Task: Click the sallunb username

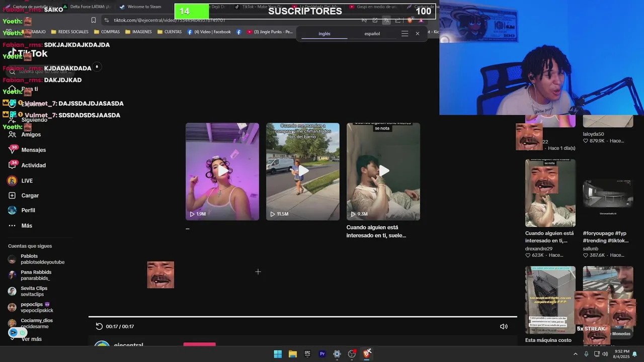Action: point(591,248)
